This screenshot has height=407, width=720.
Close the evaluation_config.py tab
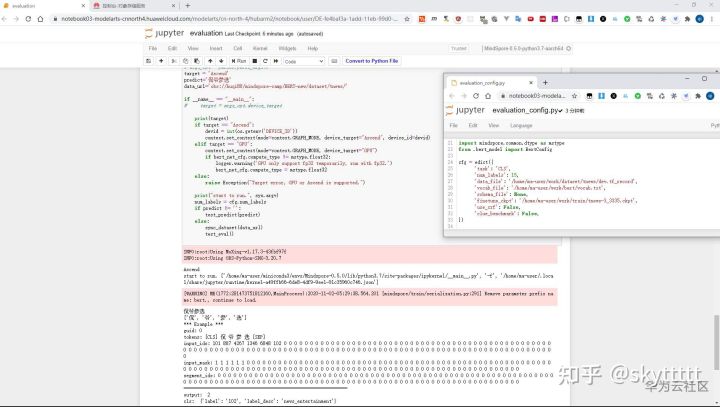click(531, 83)
